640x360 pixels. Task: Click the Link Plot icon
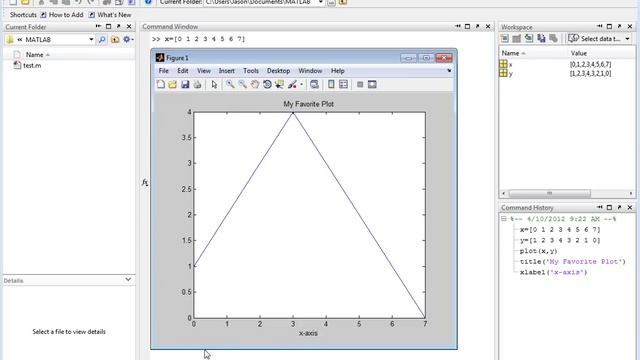pos(314,84)
